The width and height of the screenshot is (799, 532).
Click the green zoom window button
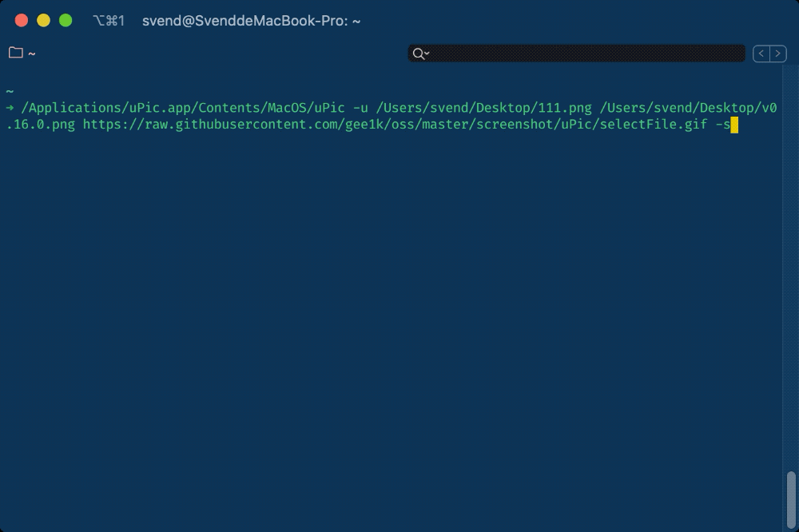click(x=66, y=21)
